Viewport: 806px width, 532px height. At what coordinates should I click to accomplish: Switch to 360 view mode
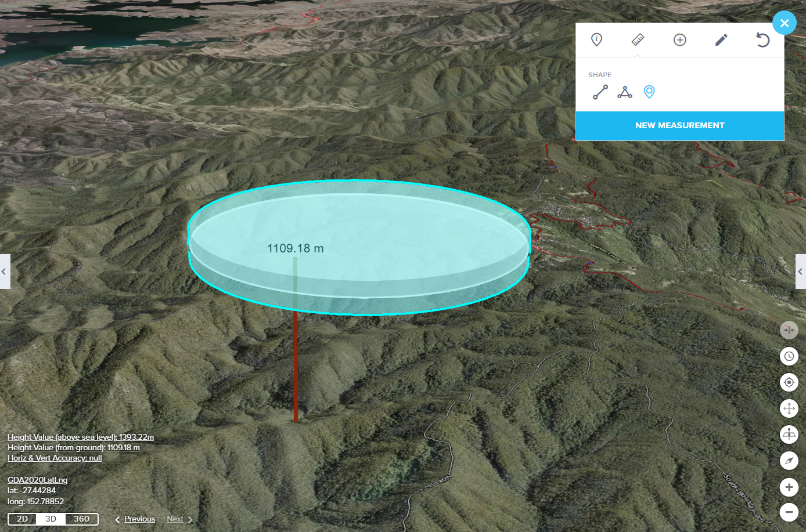tap(82, 519)
